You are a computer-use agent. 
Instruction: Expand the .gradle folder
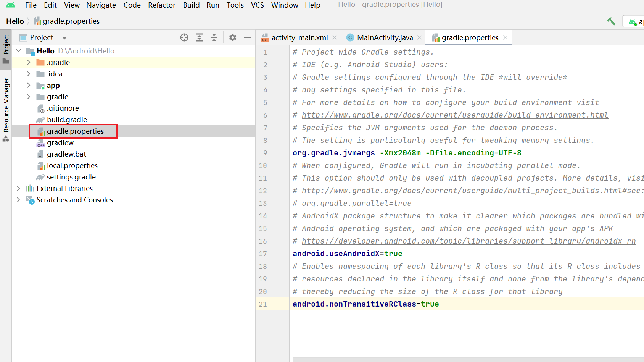(29, 62)
